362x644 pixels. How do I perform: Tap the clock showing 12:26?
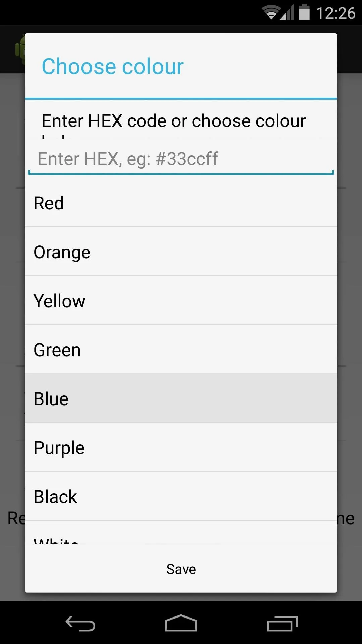point(336,13)
